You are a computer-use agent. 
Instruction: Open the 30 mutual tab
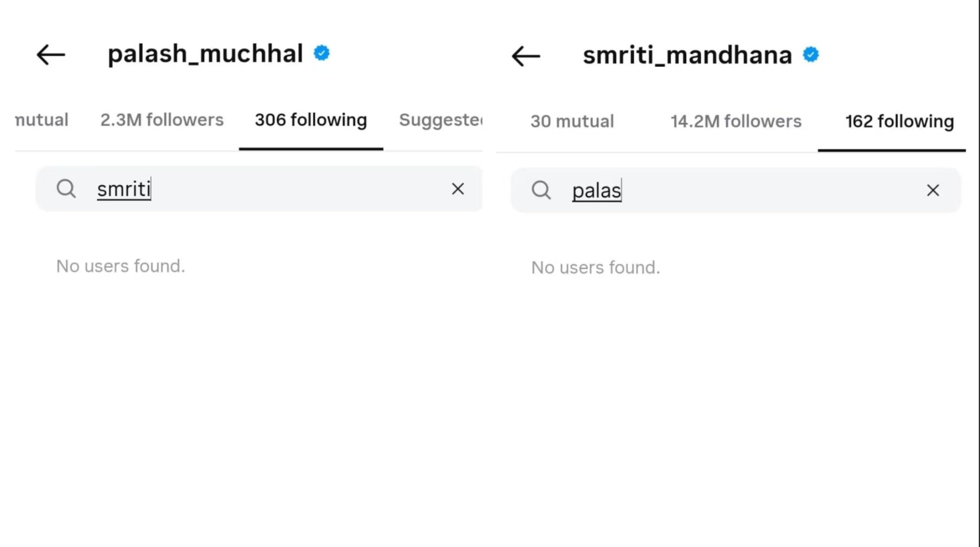pyautogui.click(x=572, y=122)
